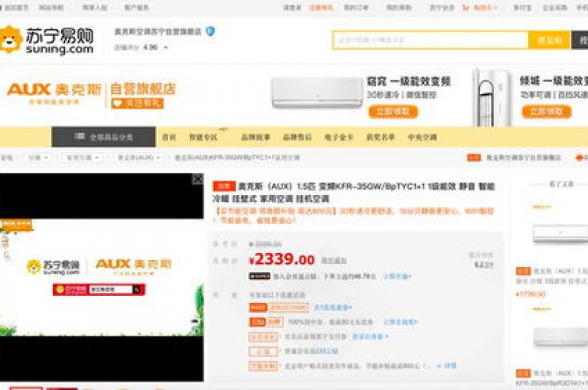Screen dimensions: 588x390
Task: Open the 智能专区 store tab
Action: [203, 137]
